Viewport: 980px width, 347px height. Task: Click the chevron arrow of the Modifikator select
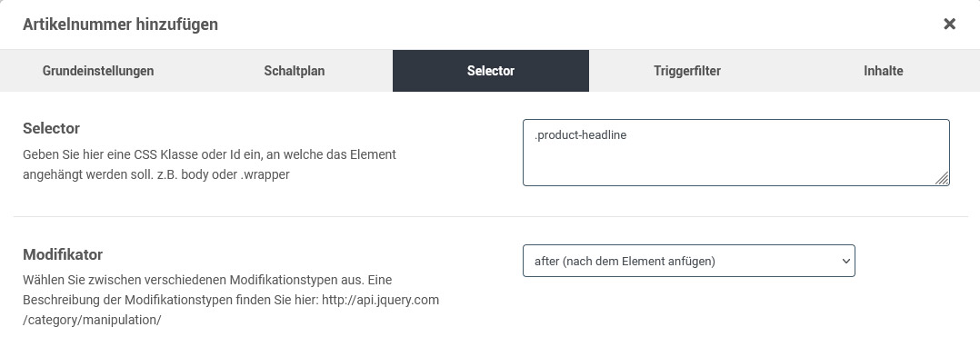845,262
